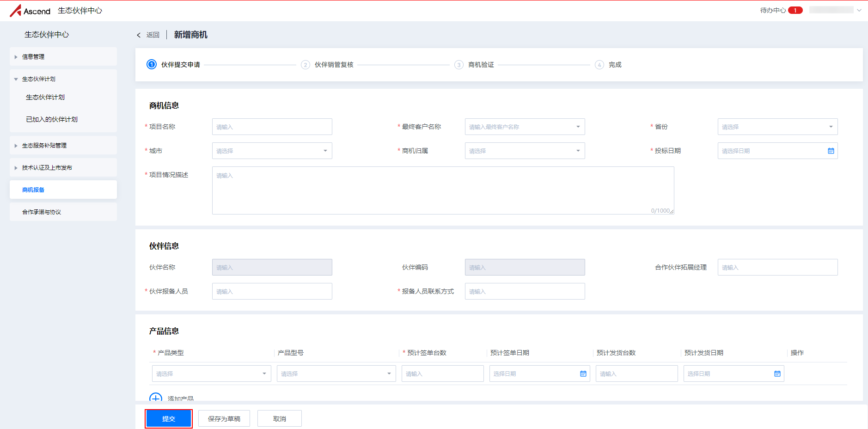The height and width of the screenshot is (429, 868).
Task: Click the 产品信息 section heading
Action: [x=164, y=331]
